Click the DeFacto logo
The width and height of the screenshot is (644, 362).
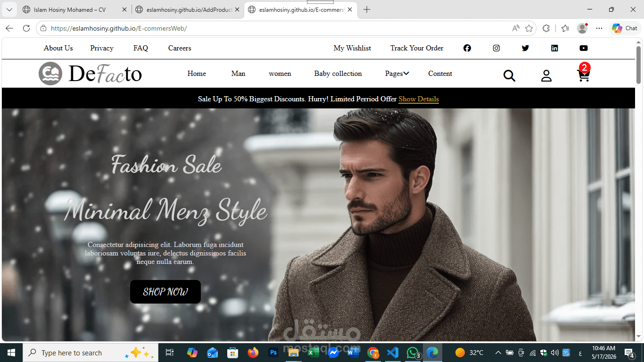(x=90, y=74)
